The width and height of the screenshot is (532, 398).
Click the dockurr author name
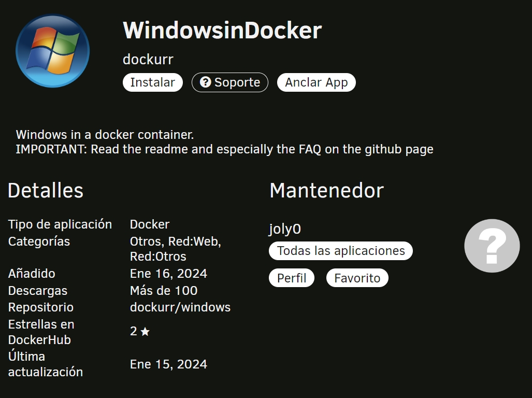click(x=148, y=60)
